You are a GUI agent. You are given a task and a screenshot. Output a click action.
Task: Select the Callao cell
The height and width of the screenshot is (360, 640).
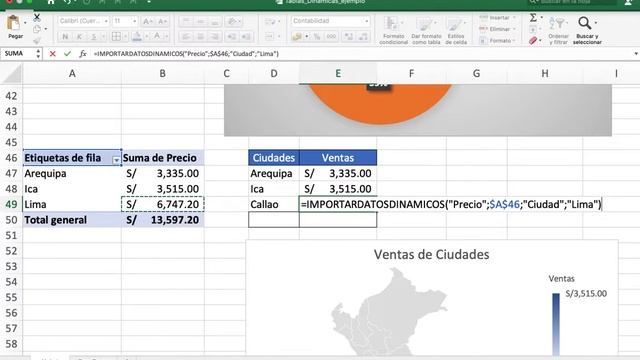click(x=274, y=204)
